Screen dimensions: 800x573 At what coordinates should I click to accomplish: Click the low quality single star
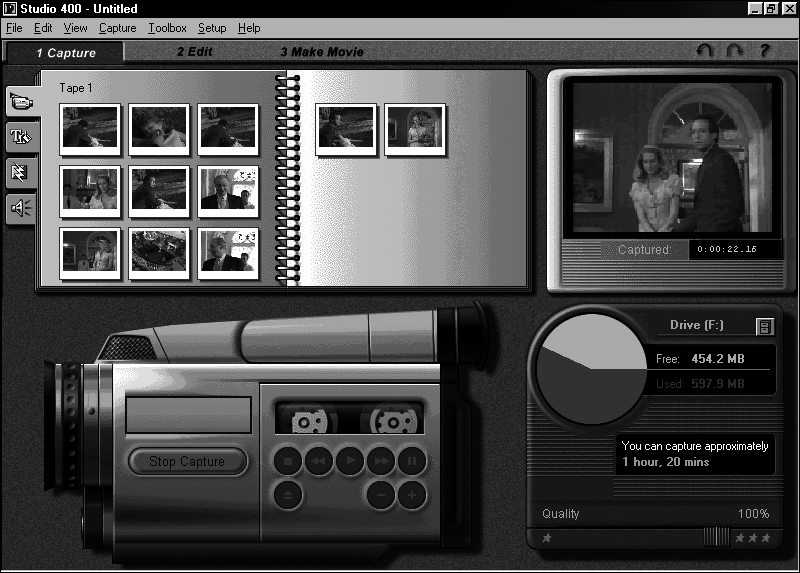[547, 538]
